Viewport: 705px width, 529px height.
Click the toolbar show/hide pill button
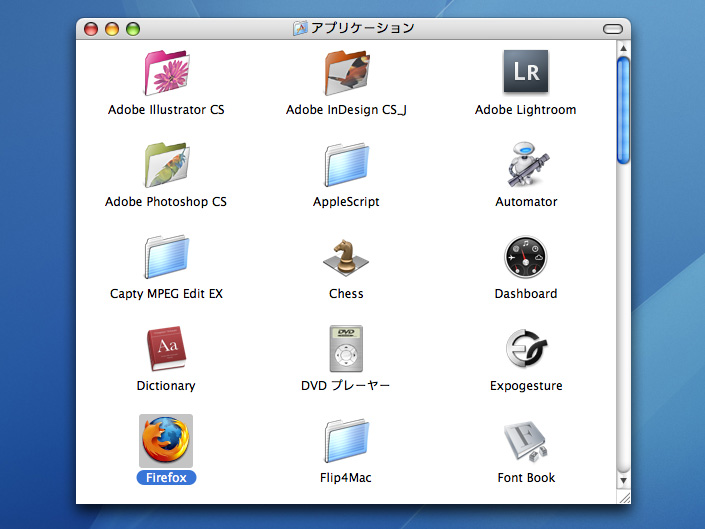[x=613, y=29]
